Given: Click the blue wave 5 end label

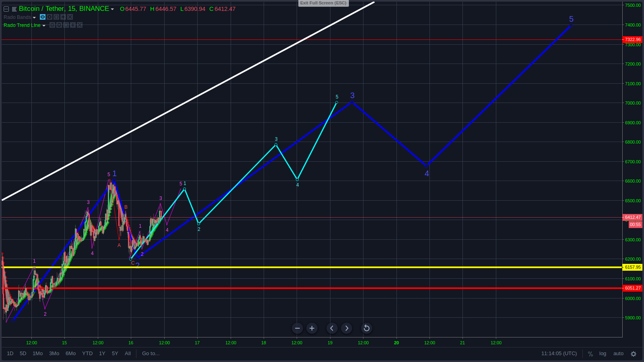Looking at the screenshot, I should coord(571,19).
